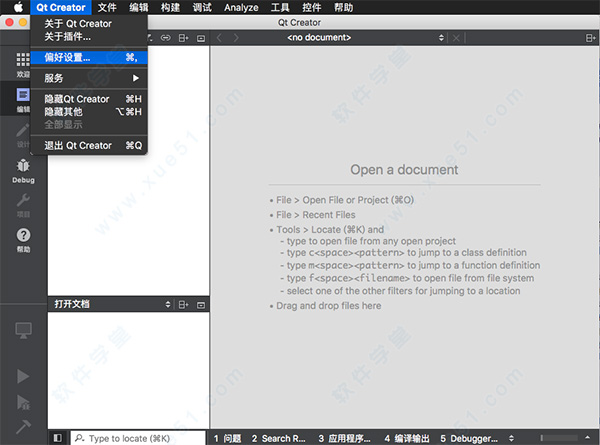Image resolution: width=600 pixels, height=445 pixels.
Task: Split the top sidebar panel
Action: pyautogui.click(x=184, y=38)
